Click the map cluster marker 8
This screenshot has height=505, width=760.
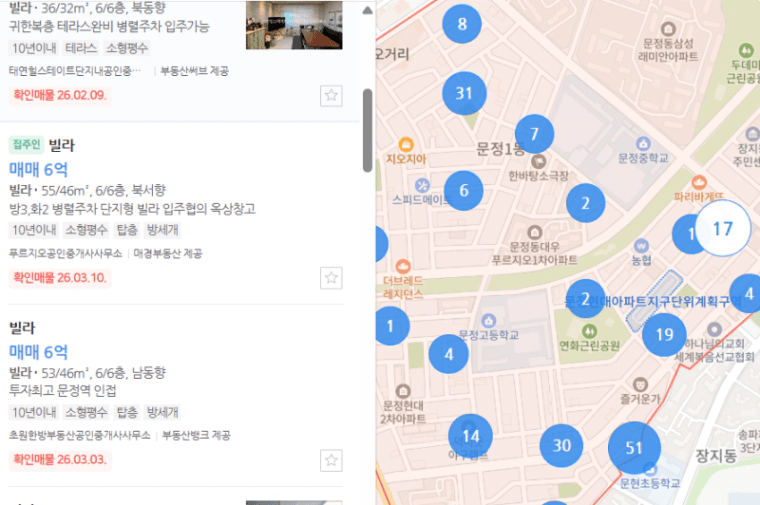pos(462,24)
